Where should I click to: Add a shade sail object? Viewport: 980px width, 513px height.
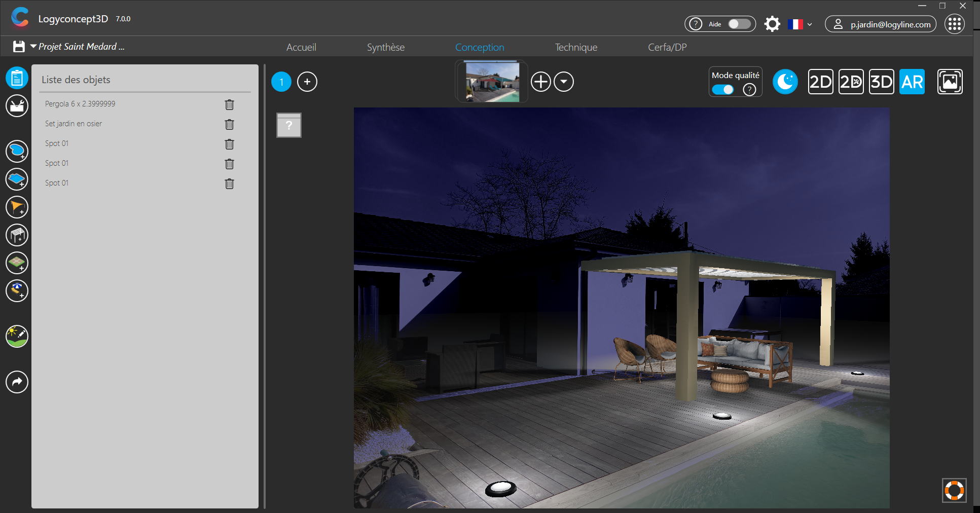[17, 207]
